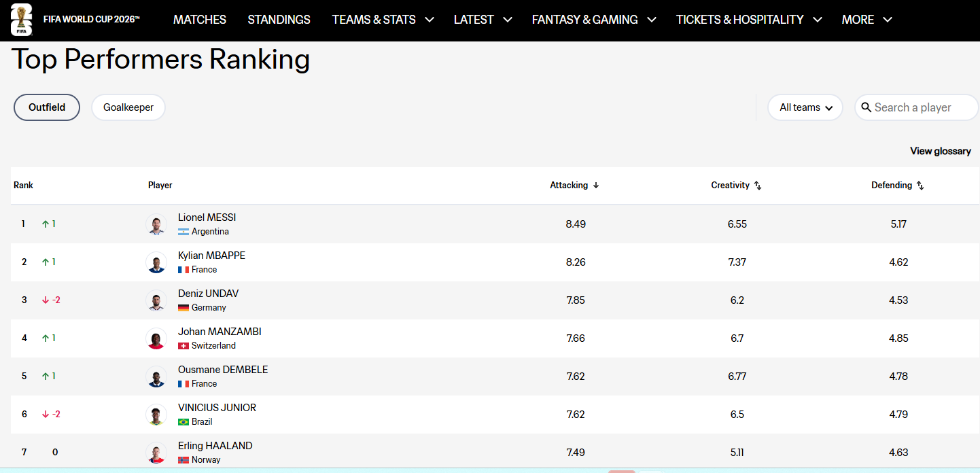Click the Brazil flag icon
980x473 pixels.
(x=183, y=422)
